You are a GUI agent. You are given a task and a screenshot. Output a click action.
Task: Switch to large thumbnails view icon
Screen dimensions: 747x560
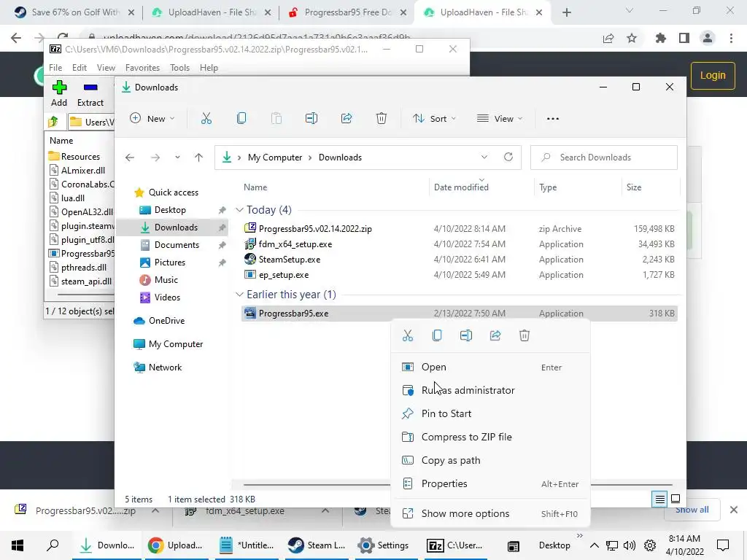(676, 499)
